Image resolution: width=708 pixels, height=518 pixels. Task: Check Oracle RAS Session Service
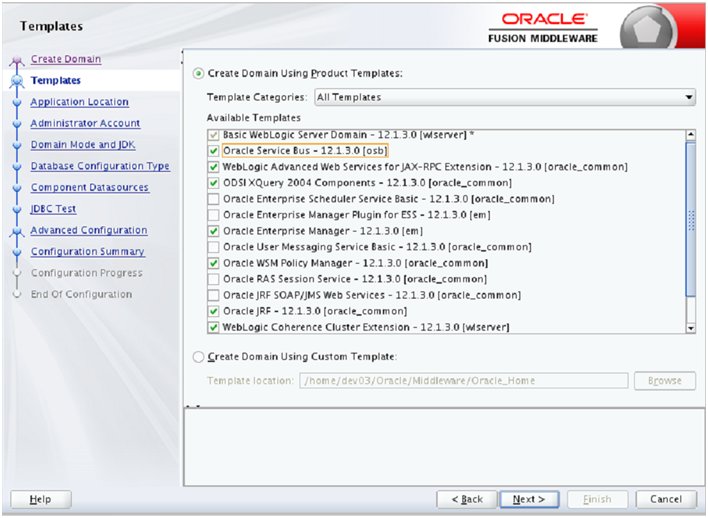coord(213,279)
